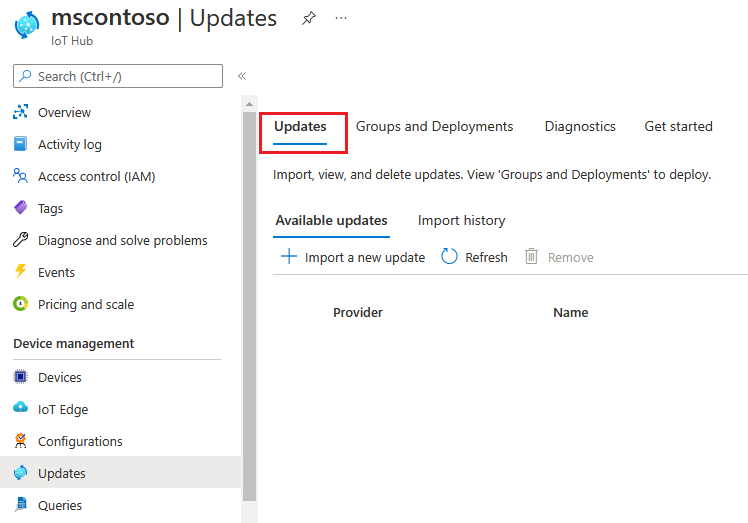The height and width of the screenshot is (523, 748).
Task: Click the wrench Diagnose icon
Action: [x=21, y=240]
